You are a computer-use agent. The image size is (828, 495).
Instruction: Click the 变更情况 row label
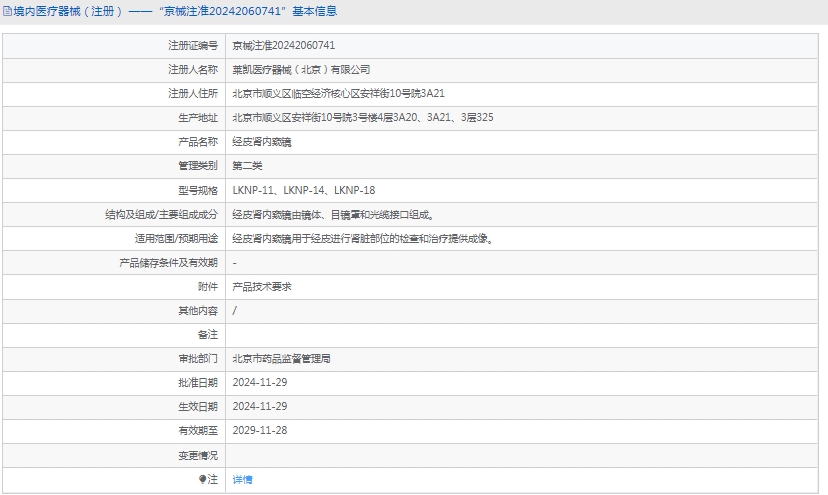tap(198, 455)
